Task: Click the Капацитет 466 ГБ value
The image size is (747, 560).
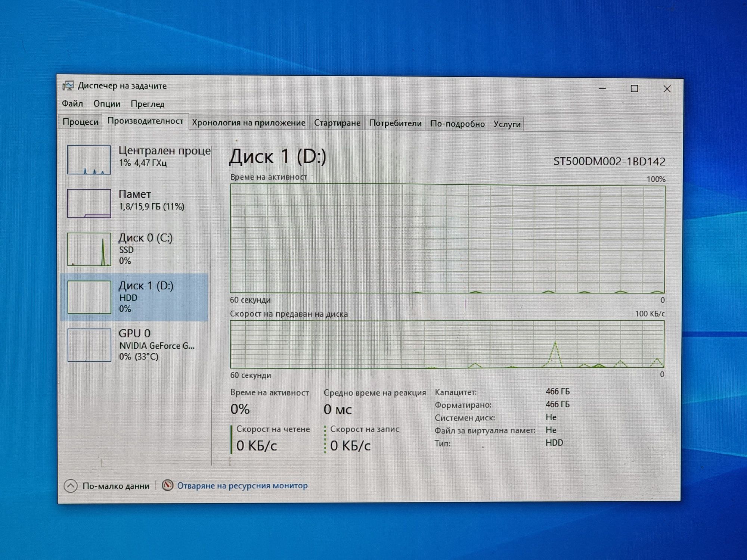Action: coord(558,391)
